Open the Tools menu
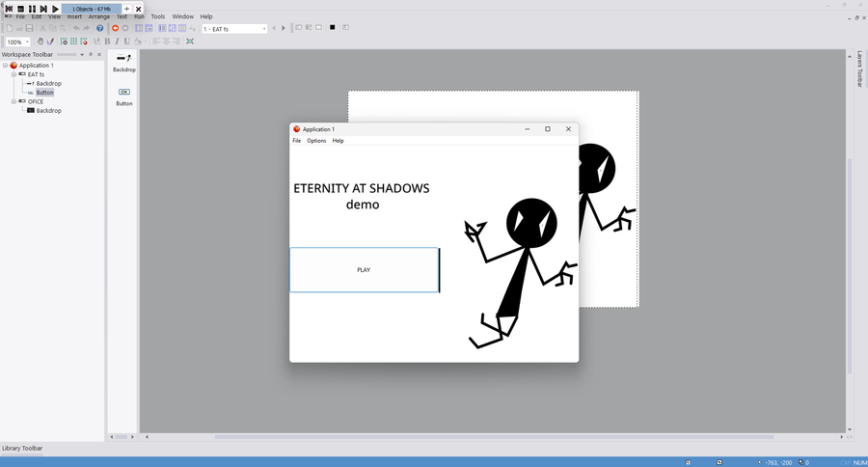This screenshot has width=868, height=467. pyautogui.click(x=158, y=16)
